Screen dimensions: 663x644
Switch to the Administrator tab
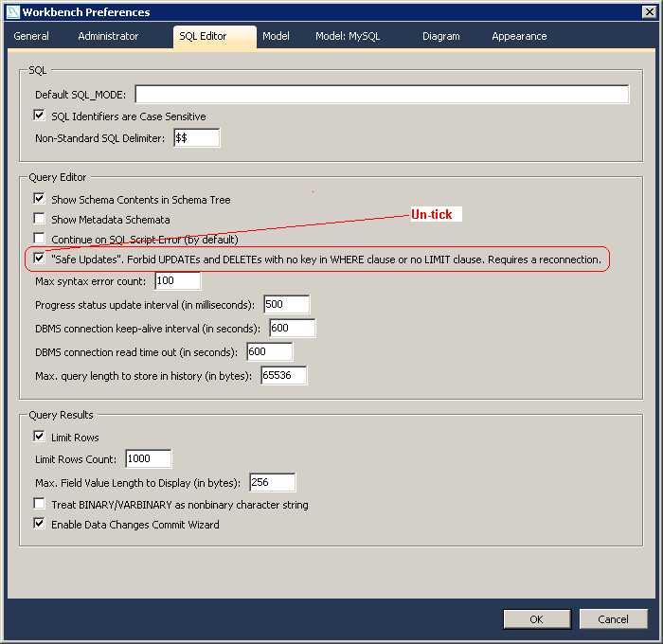[108, 36]
